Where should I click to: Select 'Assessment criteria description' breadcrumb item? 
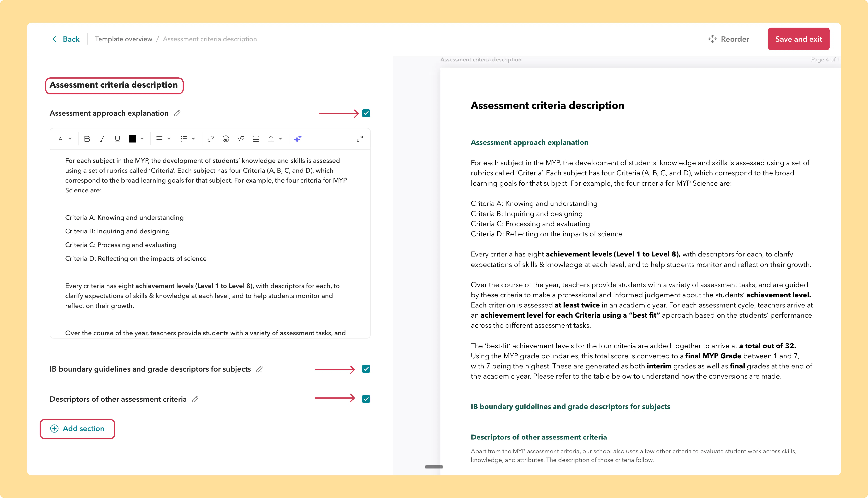(210, 39)
